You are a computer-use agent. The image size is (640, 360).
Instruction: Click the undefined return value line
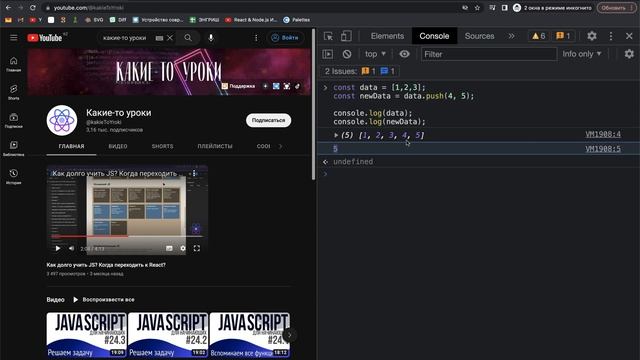(x=353, y=162)
